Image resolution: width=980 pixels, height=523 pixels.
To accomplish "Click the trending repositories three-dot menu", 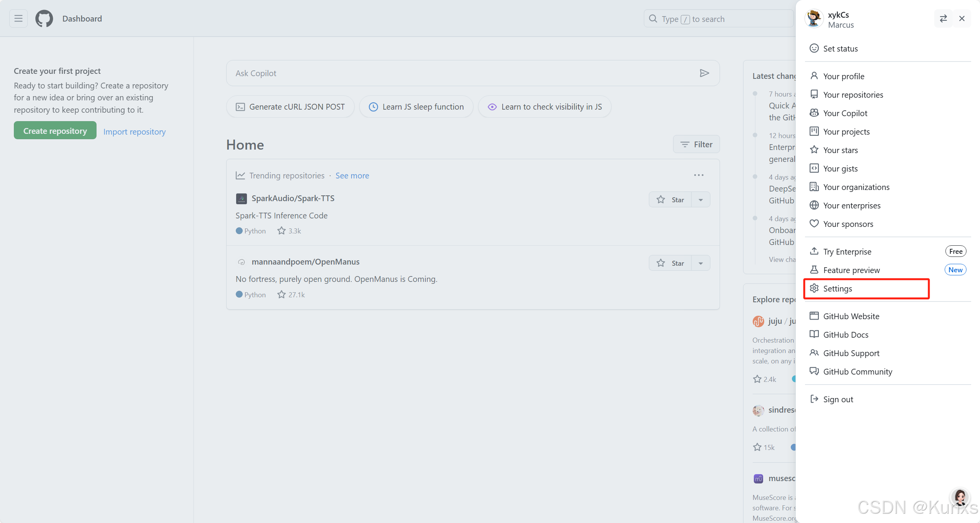I will [x=698, y=175].
